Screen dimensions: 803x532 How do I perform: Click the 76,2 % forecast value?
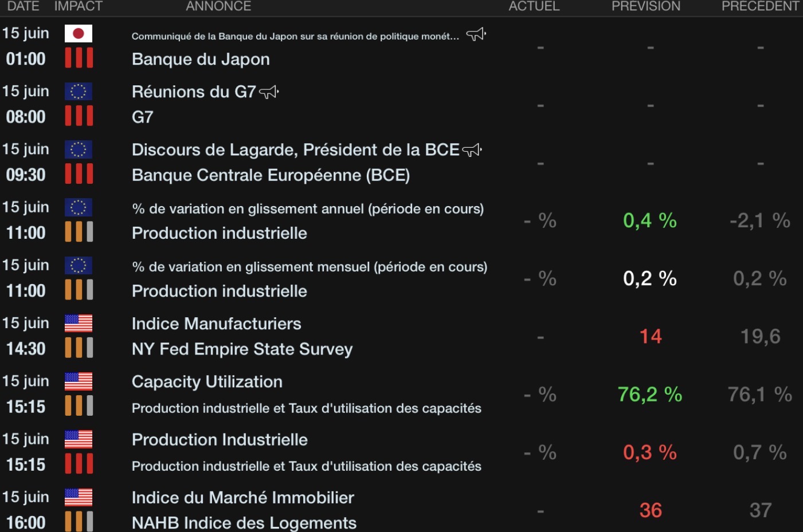[650, 395]
